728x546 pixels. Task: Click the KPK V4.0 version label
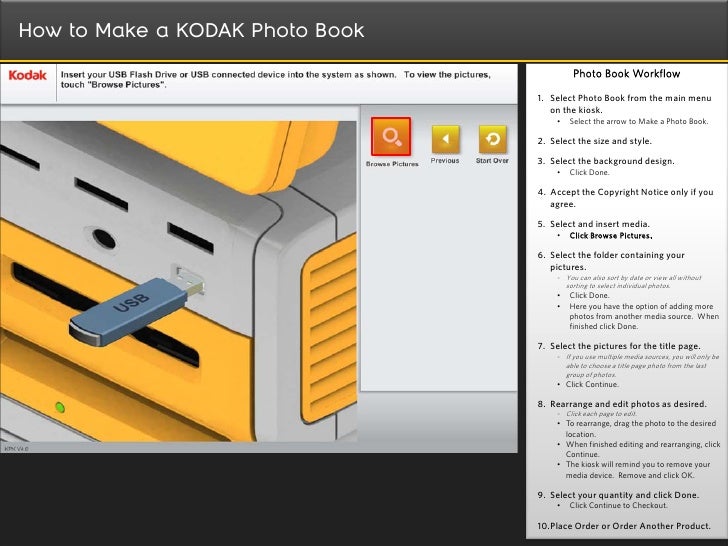click(x=16, y=450)
